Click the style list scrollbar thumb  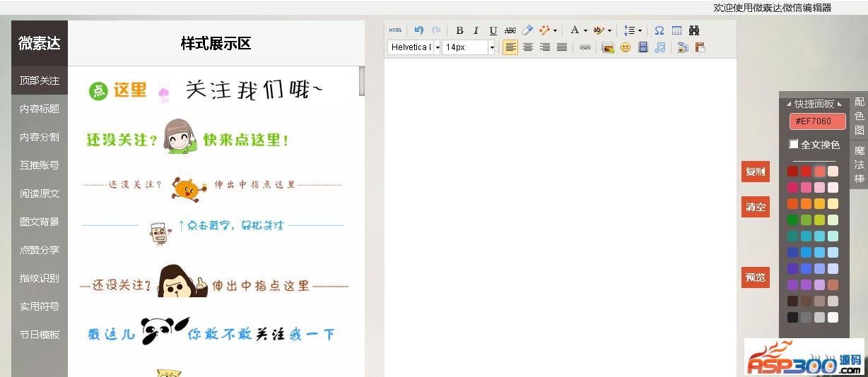(362, 81)
